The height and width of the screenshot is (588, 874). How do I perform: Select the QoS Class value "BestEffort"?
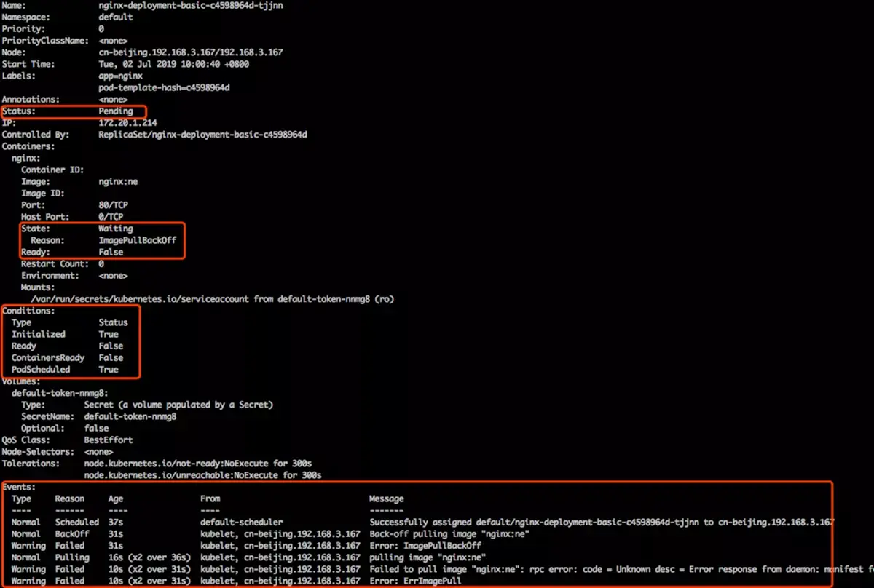[109, 440]
